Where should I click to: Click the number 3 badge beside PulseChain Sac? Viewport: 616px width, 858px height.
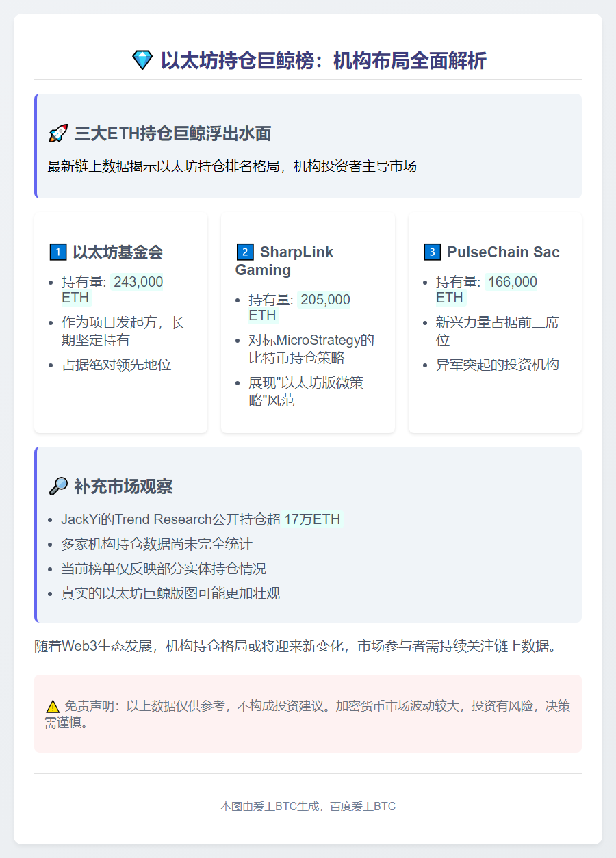pos(432,252)
